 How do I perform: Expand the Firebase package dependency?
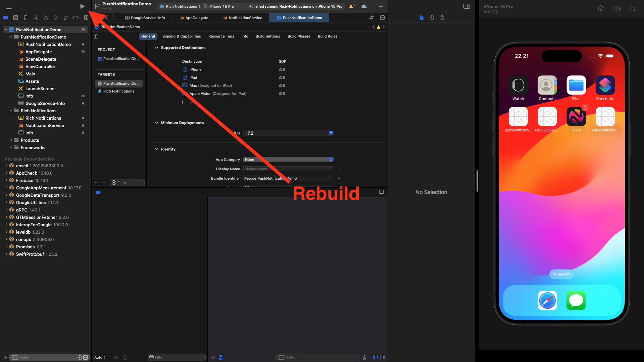click(x=6, y=180)
